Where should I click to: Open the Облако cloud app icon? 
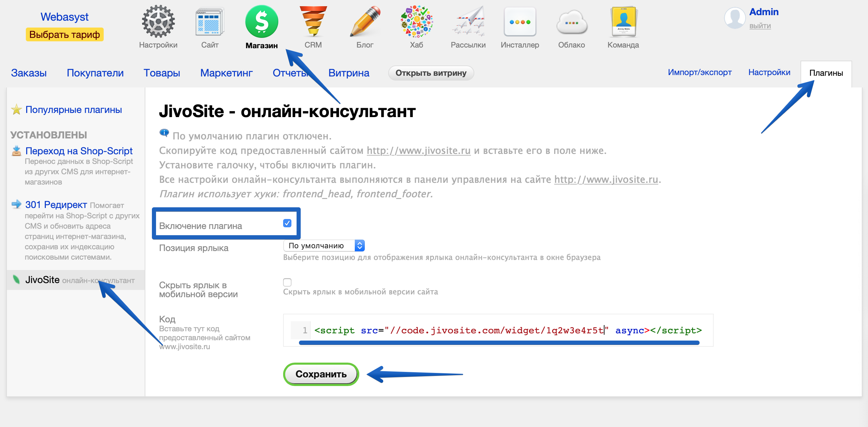(571, 22)
